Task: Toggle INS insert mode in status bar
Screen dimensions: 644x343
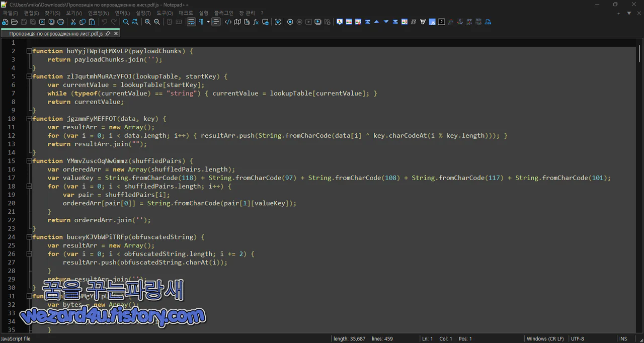Action: [623, 339]
